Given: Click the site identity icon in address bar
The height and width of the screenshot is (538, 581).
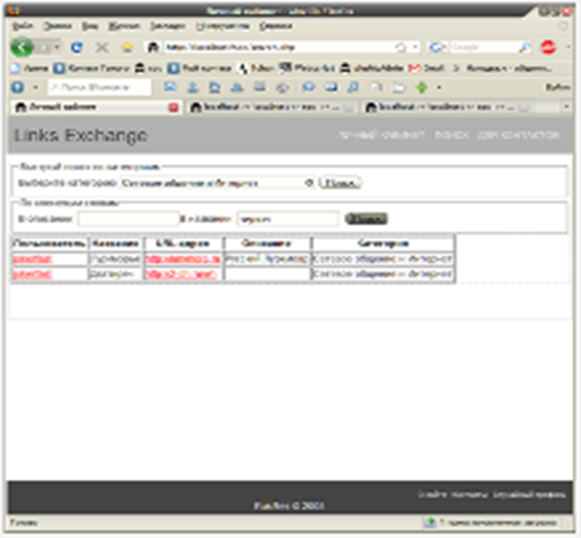Looking at the screenshot, I should tap(153, 47).
